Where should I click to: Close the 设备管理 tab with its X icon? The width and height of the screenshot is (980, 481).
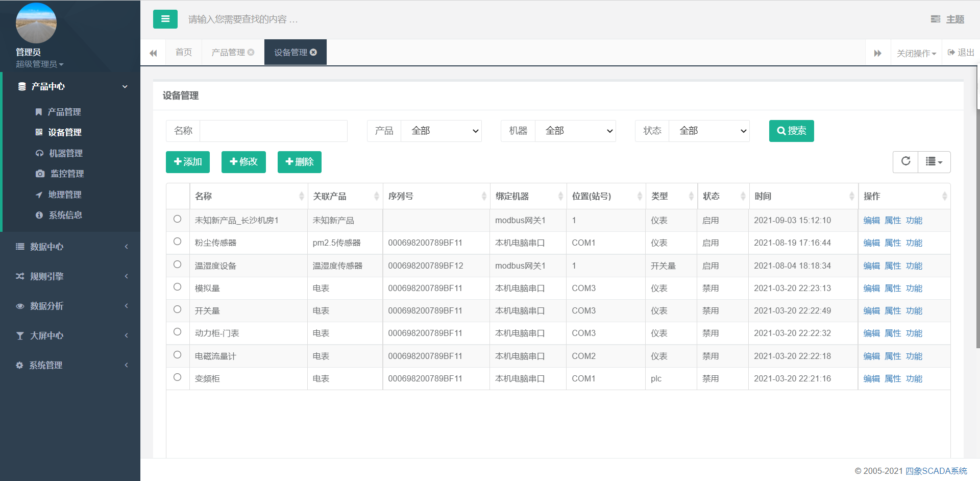(x=313, y=52)
